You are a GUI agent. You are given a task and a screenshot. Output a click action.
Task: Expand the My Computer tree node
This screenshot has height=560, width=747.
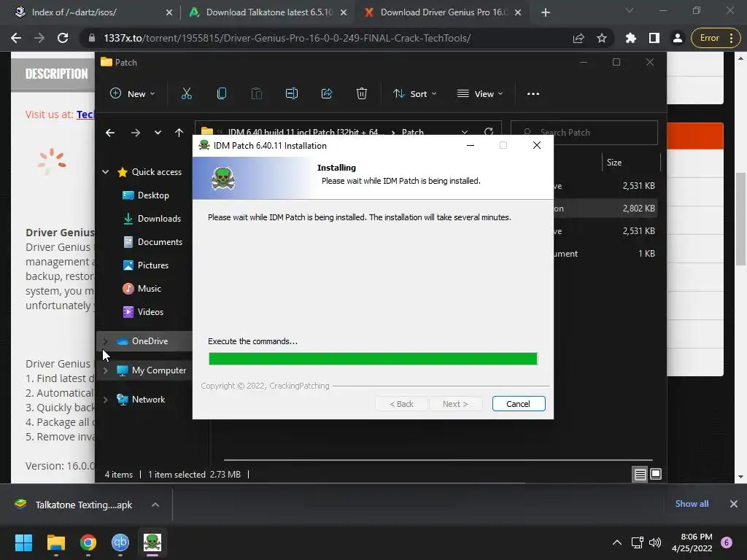pos(105,370)
